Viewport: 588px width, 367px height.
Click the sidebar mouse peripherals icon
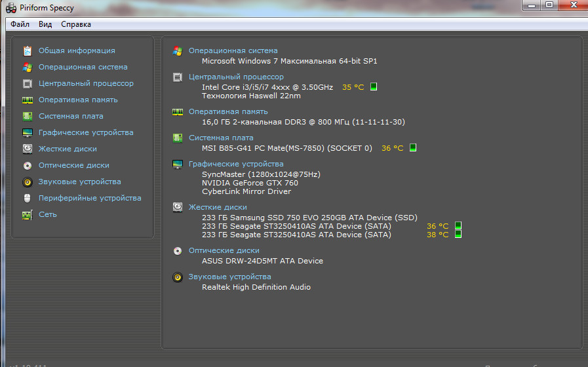[x=27, y=198]
